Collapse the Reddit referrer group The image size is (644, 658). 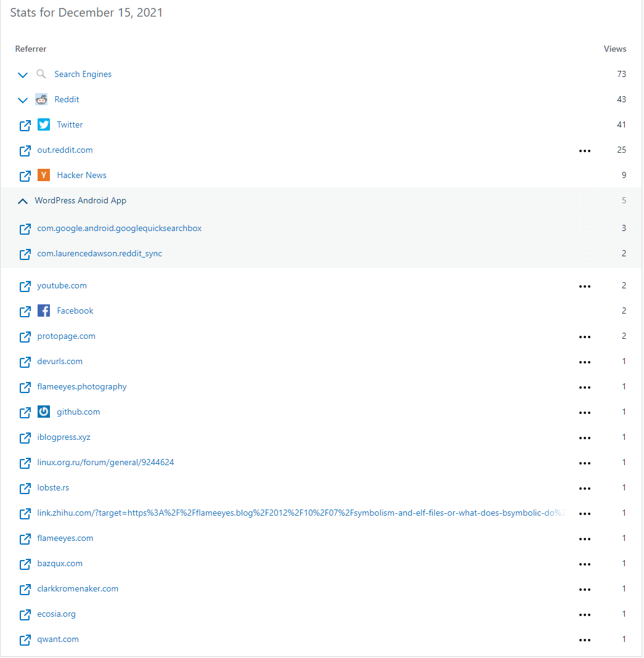click(23, 99)
